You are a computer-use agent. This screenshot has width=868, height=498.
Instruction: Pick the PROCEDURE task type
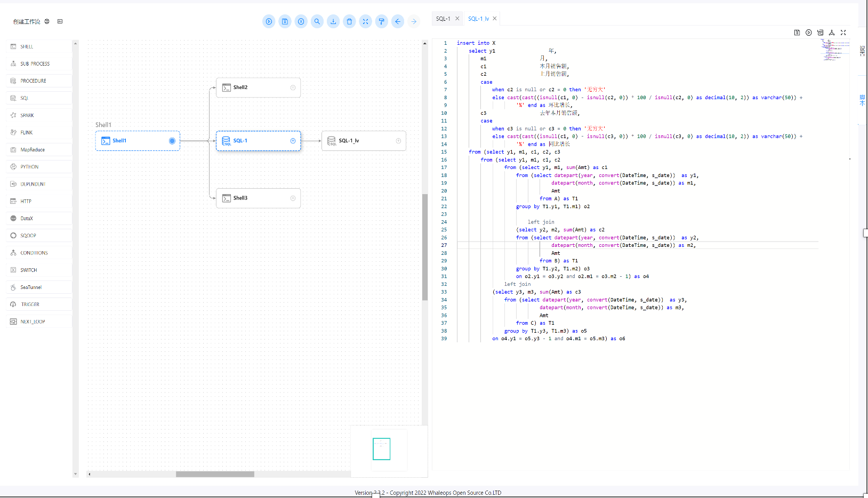[40, 81]
